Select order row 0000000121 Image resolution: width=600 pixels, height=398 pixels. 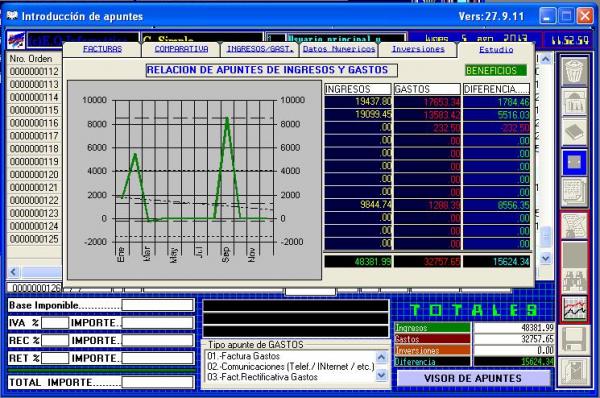[34, 188]
